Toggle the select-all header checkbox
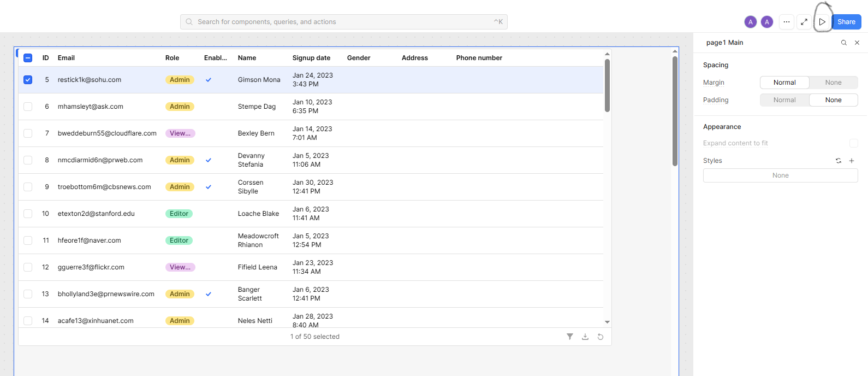 (28, 58)
